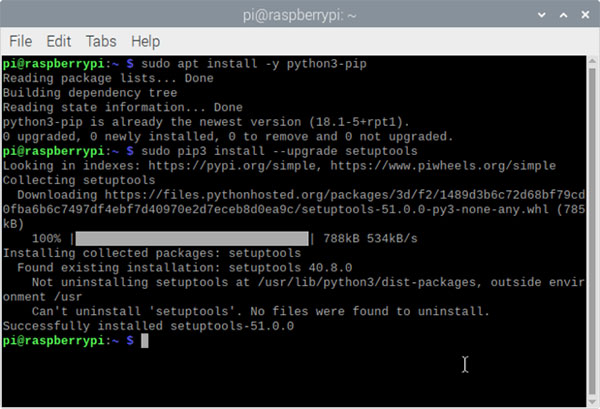Open the File menu
Viewport: 600px width, 409px height.
[21, 41]
